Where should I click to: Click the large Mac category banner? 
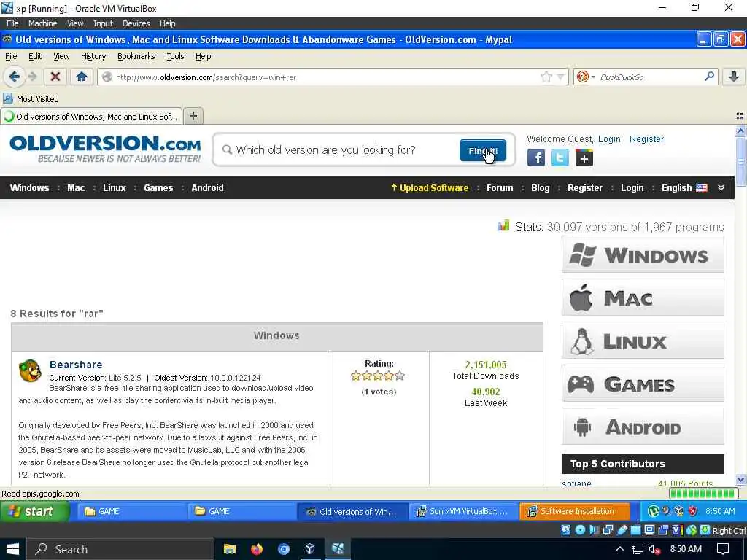click(643, 297)
